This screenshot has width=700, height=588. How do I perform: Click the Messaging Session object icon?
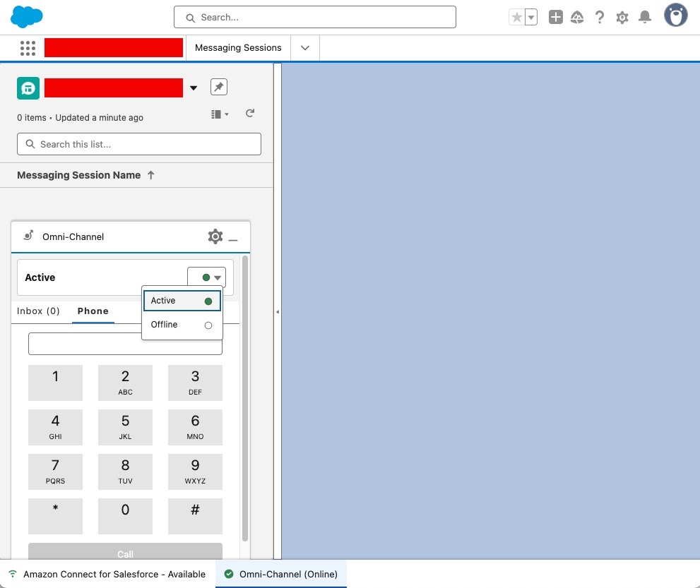pos(28,88)
